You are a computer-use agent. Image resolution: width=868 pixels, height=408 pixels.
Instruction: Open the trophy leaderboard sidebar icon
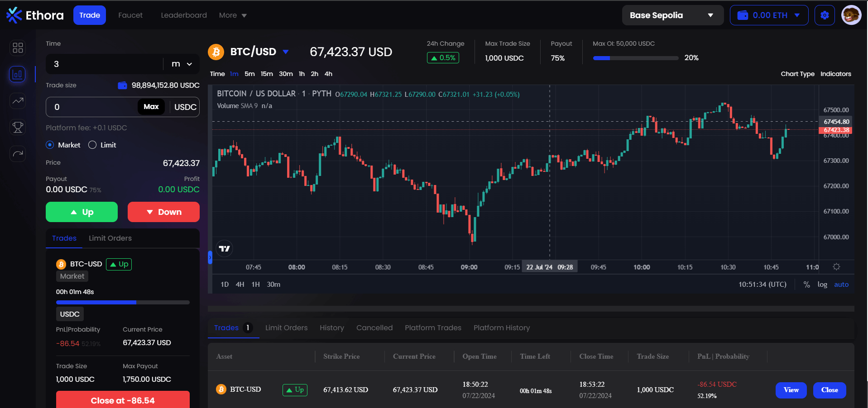[18, 128]
